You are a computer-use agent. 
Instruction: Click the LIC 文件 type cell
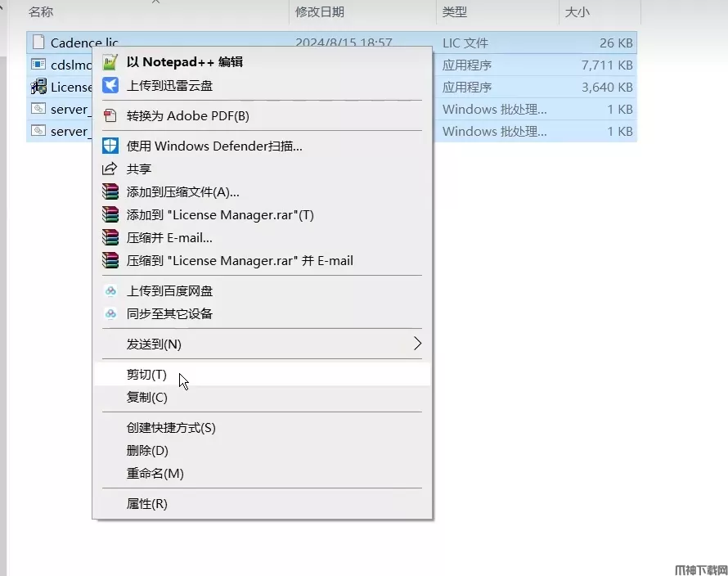(x=465, y=43)
